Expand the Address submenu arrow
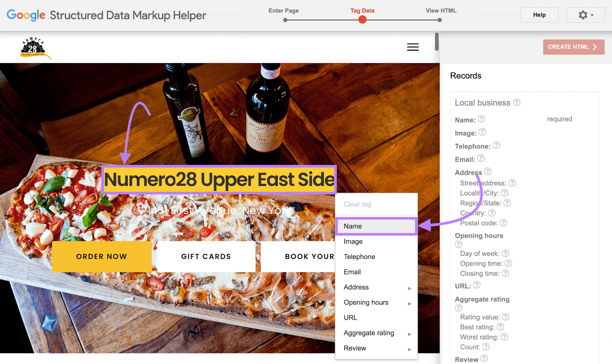Screen dimensions: 612x364 point(409,288)
